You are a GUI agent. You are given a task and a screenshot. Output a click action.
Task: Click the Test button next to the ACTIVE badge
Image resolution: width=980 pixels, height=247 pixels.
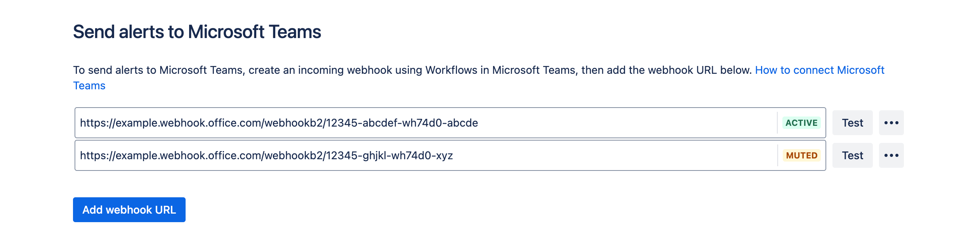point(852,122)
